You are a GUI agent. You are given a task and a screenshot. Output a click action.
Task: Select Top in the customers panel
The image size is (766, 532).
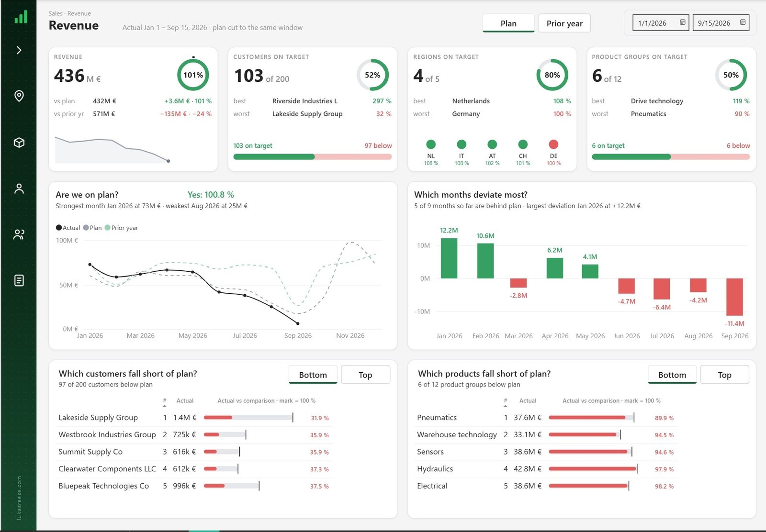(365, 375)
